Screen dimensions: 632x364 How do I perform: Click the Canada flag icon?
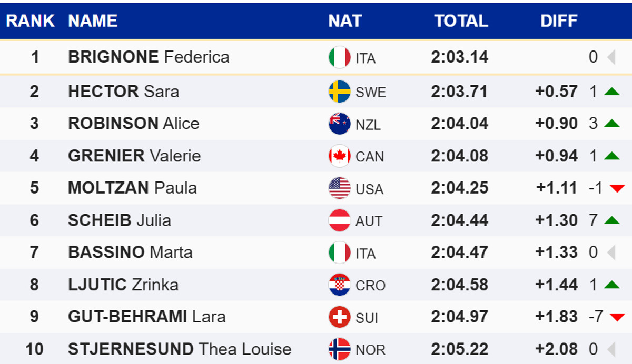tap(339, 156)
